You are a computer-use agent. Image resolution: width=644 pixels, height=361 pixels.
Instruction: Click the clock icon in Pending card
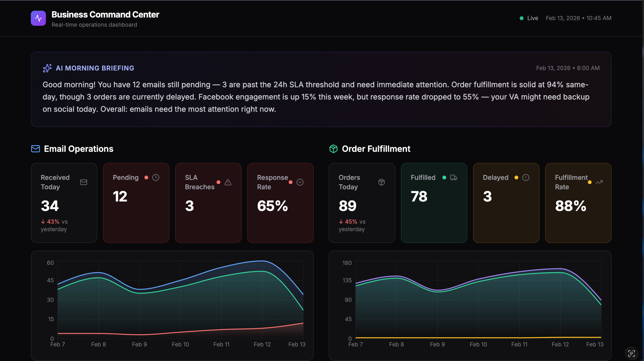coord(156,177)
